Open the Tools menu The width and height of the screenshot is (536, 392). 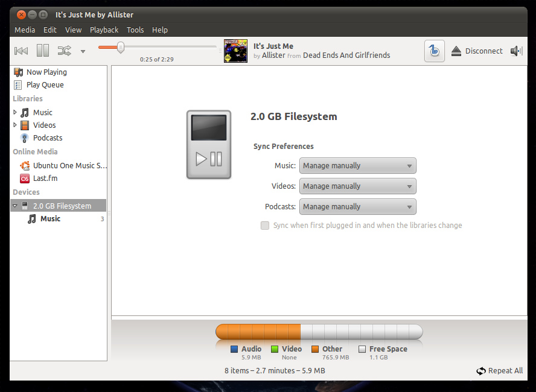coord(135,30)
